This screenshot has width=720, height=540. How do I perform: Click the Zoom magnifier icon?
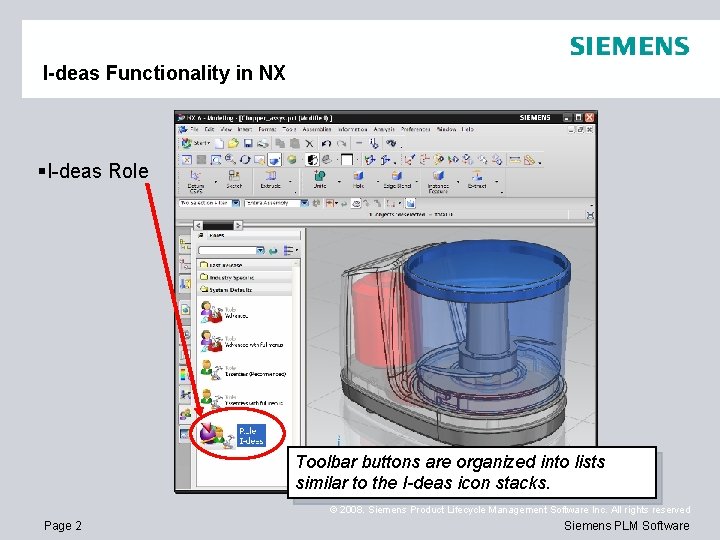pos(230,159)
